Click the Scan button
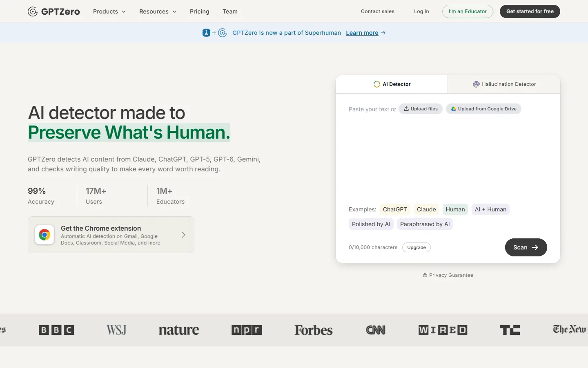The height and width of the screenshot is (368, 588). click(526, 247)
